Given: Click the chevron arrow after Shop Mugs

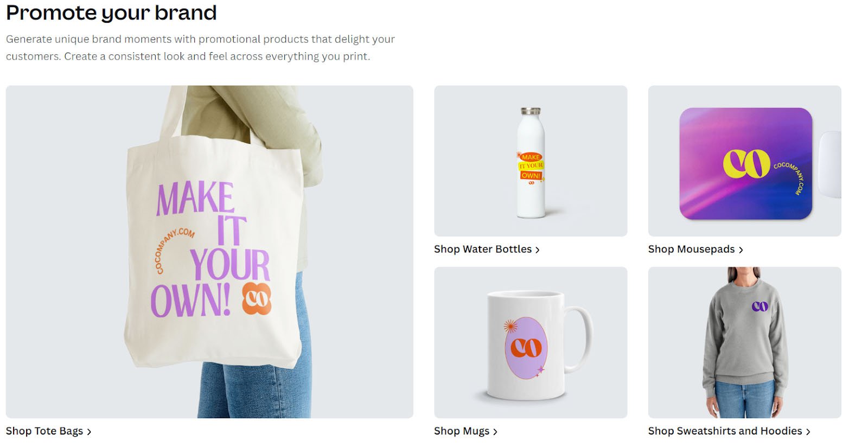Looking at the screenshot, I should (x=495, y=432).
